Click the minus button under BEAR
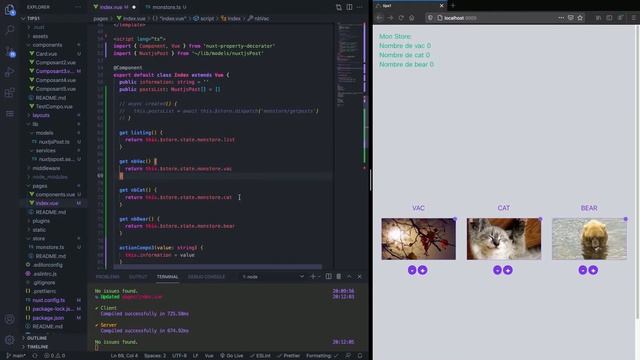This screenshot has width=640, height=360. click(582, 270)
